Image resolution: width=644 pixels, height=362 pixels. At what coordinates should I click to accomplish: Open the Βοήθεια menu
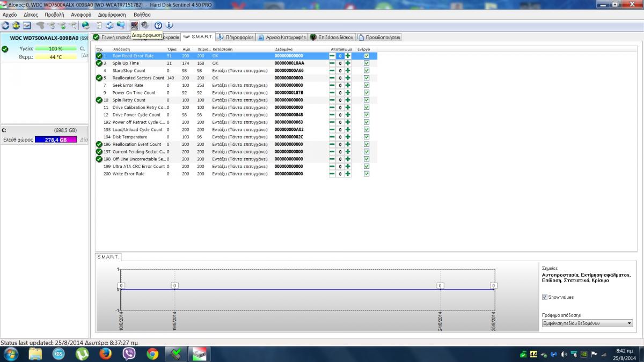142,14
